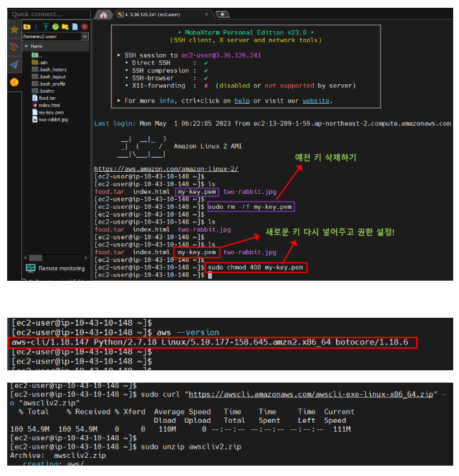Click 'Amazon Linux 2 AMI' text
This screenshot has height=476, width=459.
pos(207,146)
